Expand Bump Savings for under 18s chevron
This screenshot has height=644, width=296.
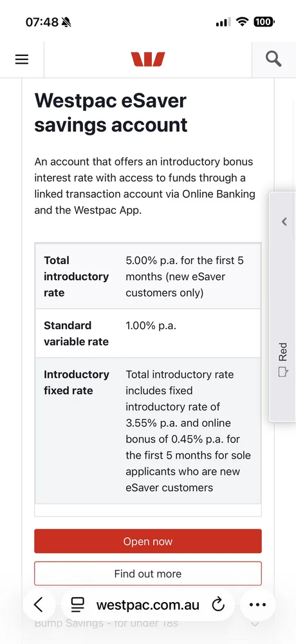tap(255, 624)
